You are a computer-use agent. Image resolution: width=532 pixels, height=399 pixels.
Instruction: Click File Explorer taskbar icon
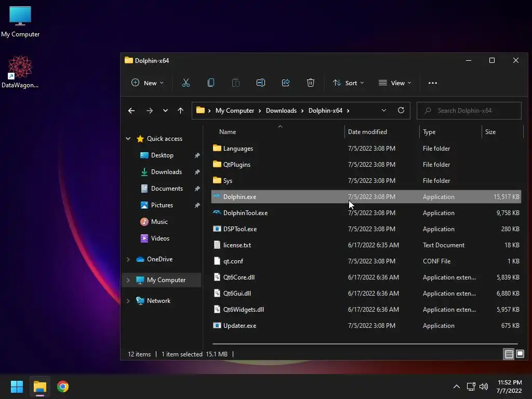click(39, 387)
